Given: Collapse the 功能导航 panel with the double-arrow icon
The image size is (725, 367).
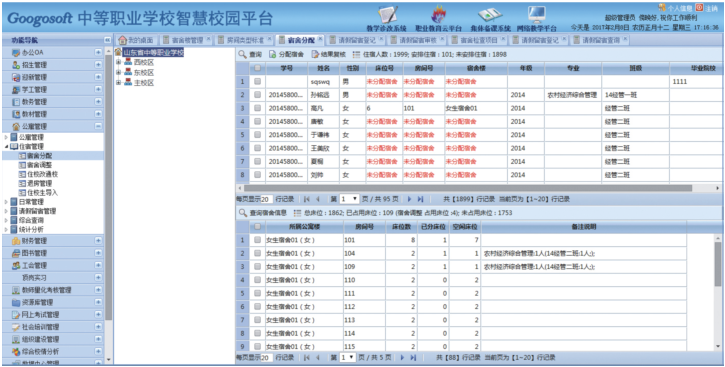Looking at the screenshot, I should [x=107, y=40].
